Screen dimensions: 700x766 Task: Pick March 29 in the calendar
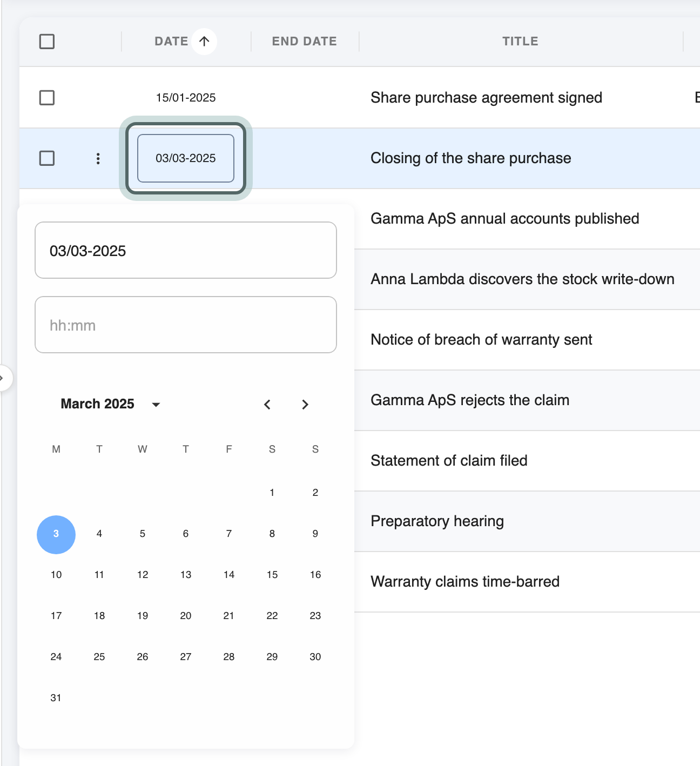point(272,657)
